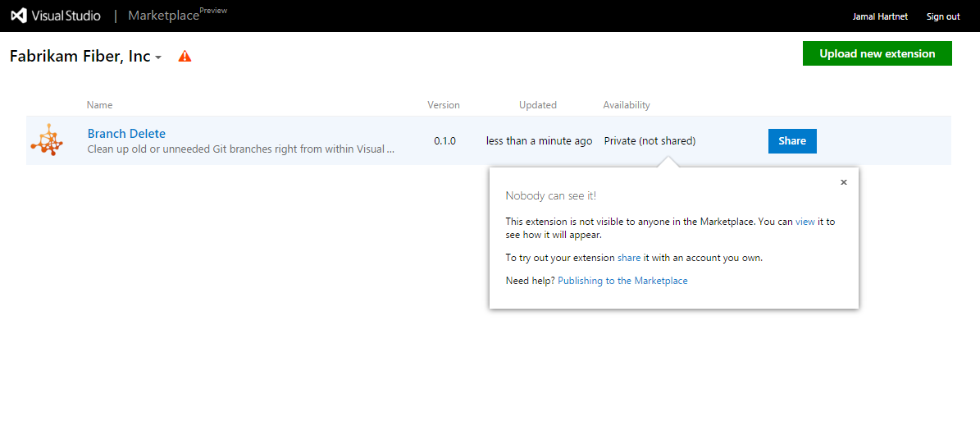Viewport: 980px width, 431px height.
Task: Click the Availability column header
Action: pos(627,105)
